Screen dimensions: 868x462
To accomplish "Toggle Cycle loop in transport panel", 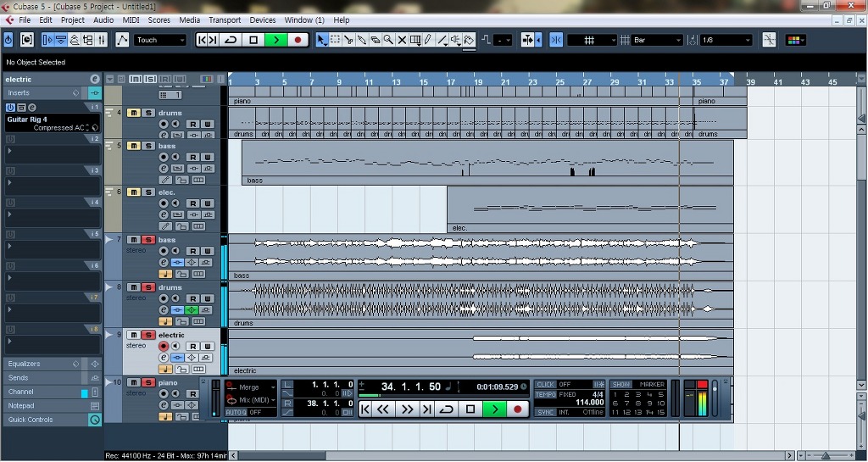I will pos(446,409).
